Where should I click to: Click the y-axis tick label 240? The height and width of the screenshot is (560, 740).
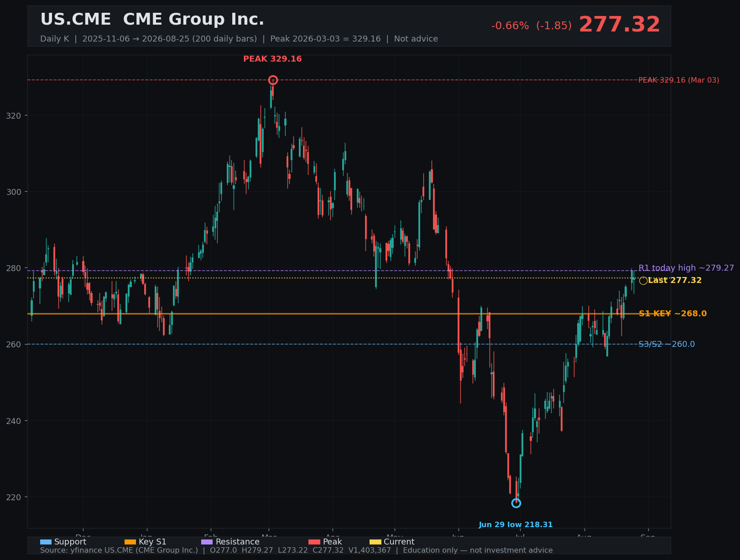click(x=13, y=421)
